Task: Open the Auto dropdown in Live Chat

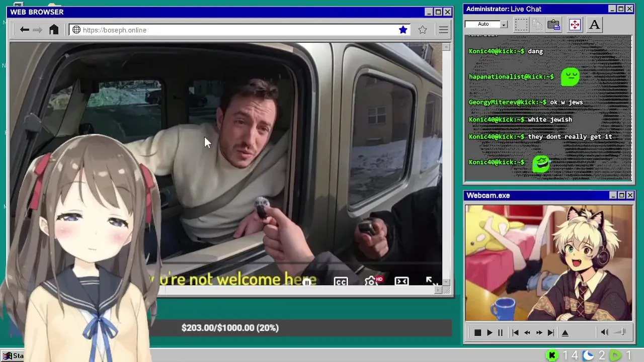Action: tap(504, 24)
